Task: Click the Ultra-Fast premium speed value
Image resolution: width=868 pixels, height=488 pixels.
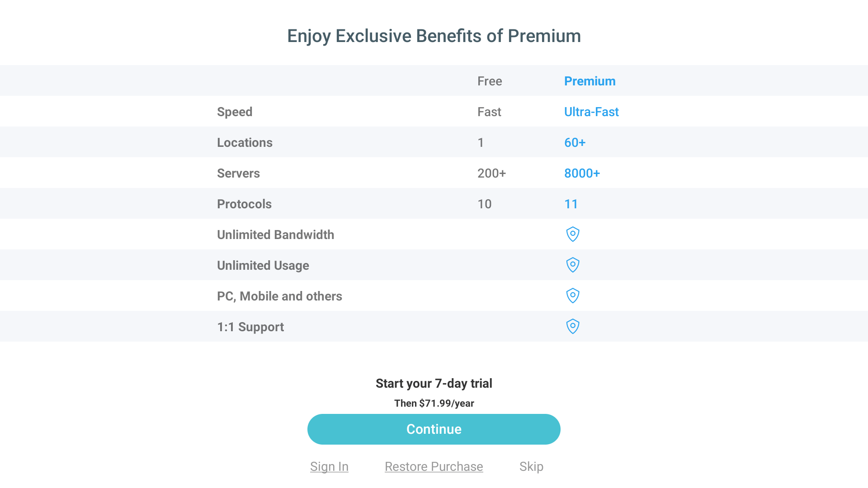Action: tap(591, 112)
